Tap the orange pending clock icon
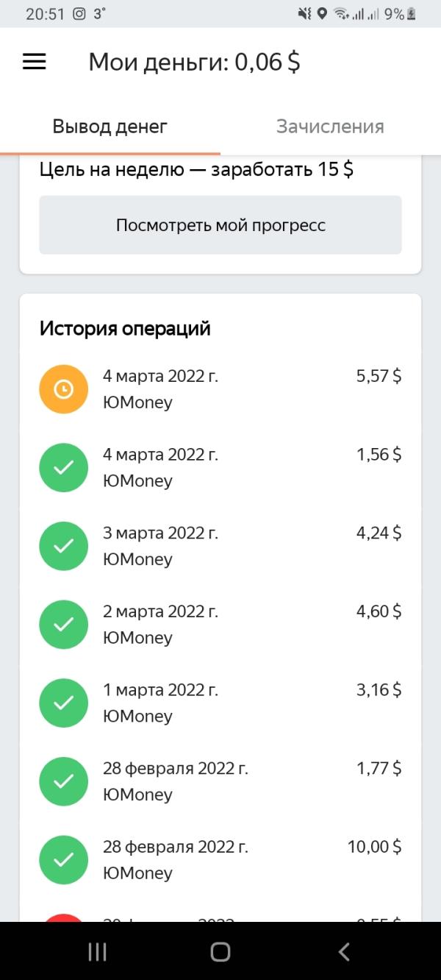Image resolution: width=441 pixels, height=980 pixels. [x=64, y=389]
